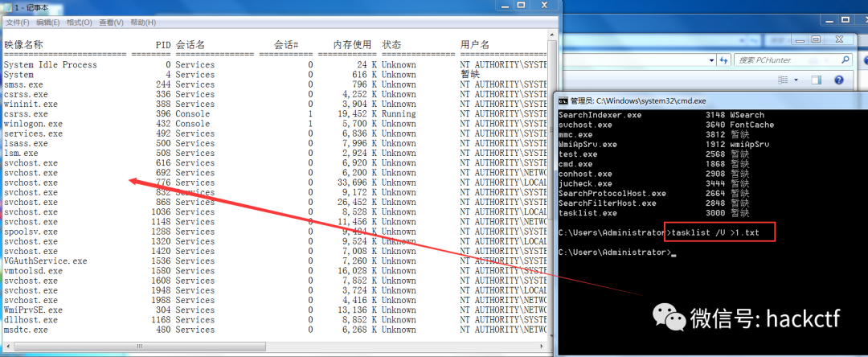Viewport: 868px width, 357px height.
Task: Click the Notepad title bar icon
Action: point(6,7)
